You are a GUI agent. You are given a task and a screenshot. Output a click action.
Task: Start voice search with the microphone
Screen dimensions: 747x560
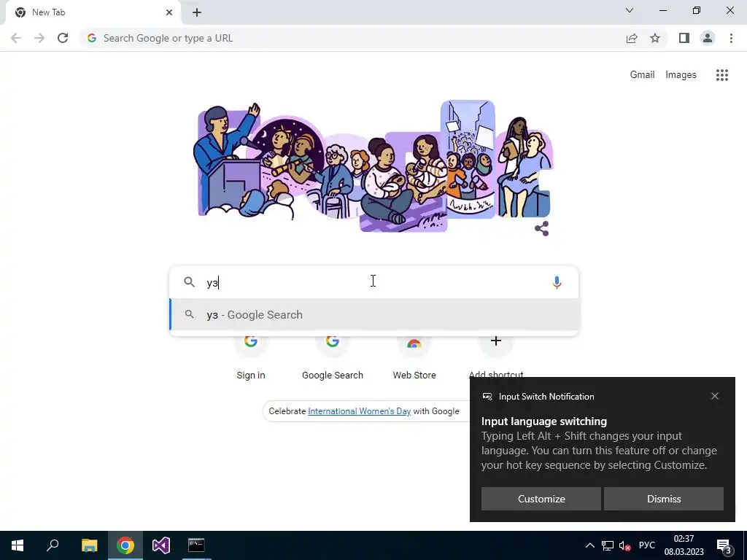[557, 282]
